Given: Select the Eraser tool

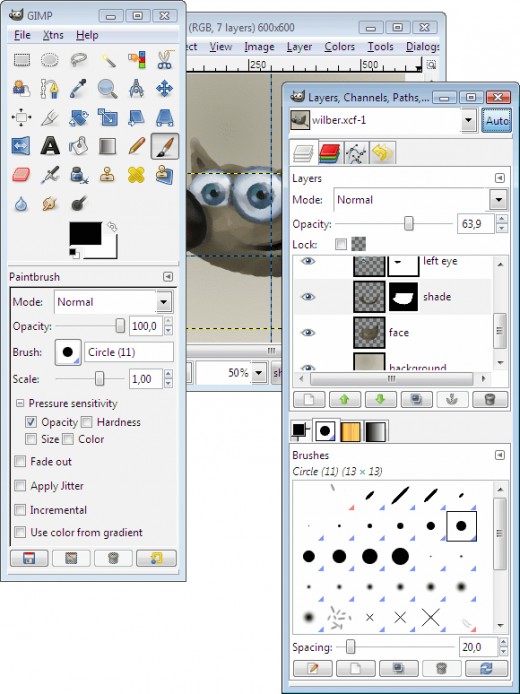Looking at the screenshot, I should [x=21, y=175].
